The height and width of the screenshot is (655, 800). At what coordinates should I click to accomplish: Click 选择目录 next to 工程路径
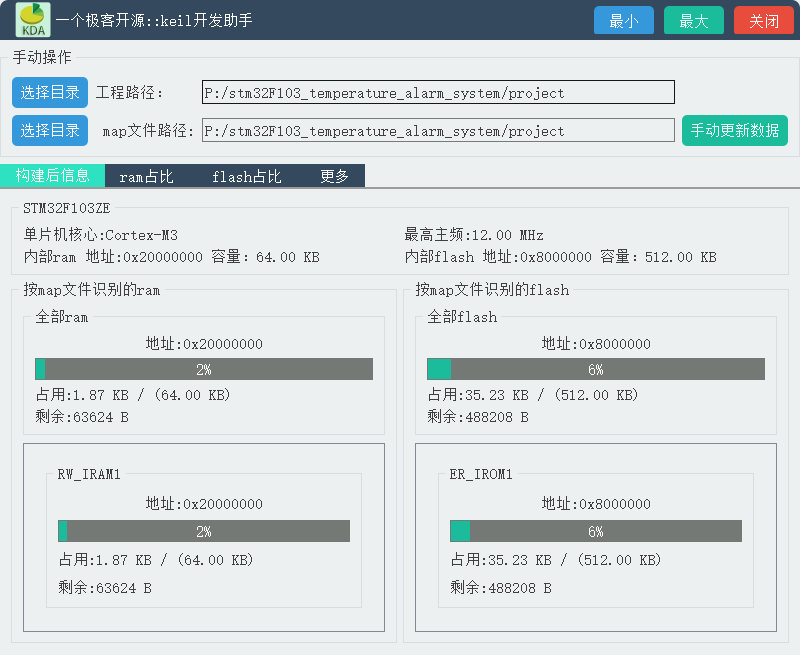point(49,92)
